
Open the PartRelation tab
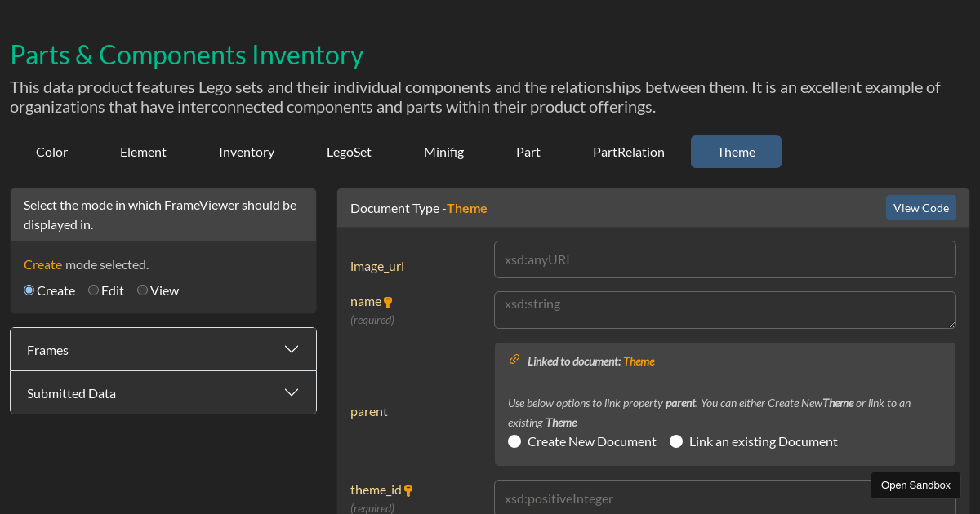[629, 152]
